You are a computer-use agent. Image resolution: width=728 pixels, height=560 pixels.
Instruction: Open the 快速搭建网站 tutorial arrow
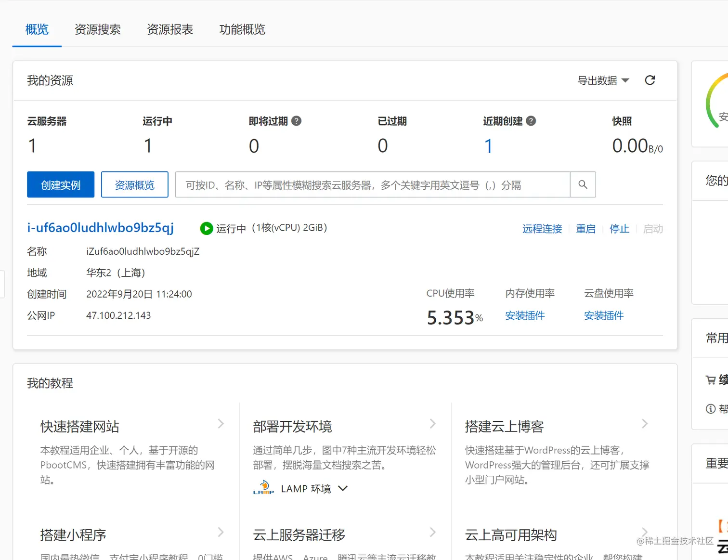(x=221, y=424)
